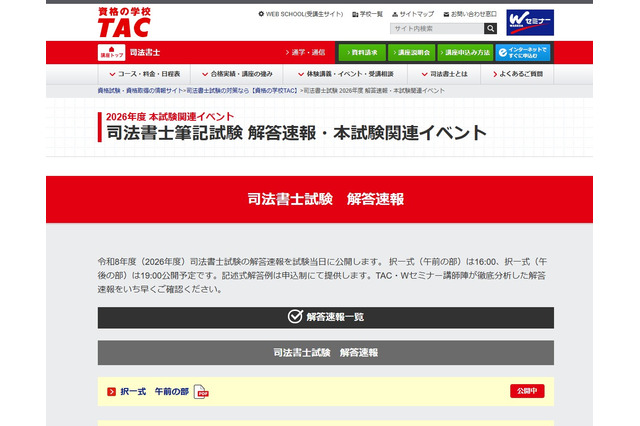Open breadcrumb 司法書士試験の対策なら【資格の学校TAC】
Image resolution: width=640 pixels, height=426 pixels.
pos(242,91)
